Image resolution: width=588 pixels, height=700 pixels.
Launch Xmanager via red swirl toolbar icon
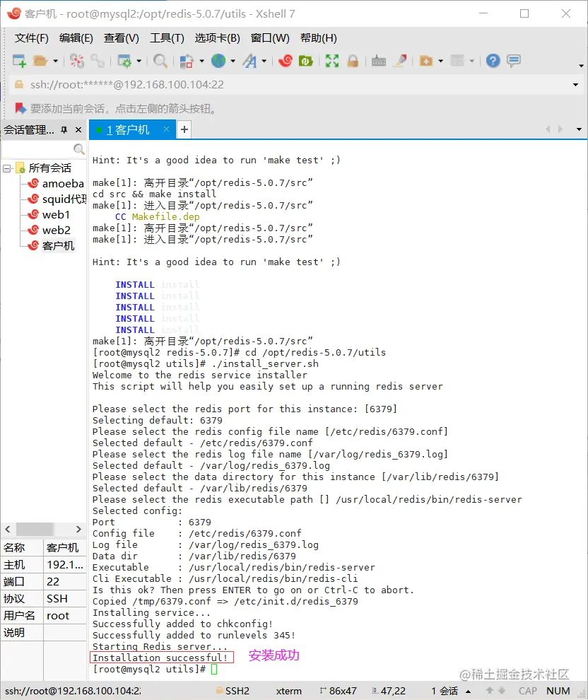click(285, 61)
